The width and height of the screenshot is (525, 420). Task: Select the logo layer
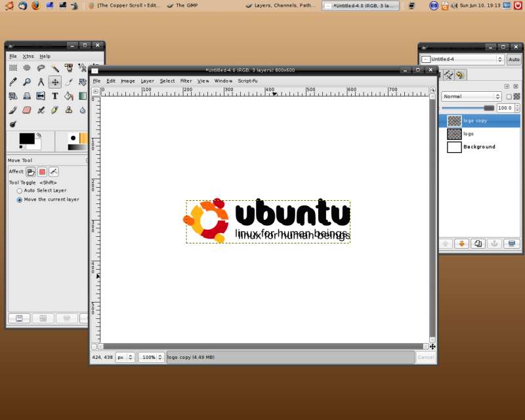pyautogui.click(x=480, y=134)
